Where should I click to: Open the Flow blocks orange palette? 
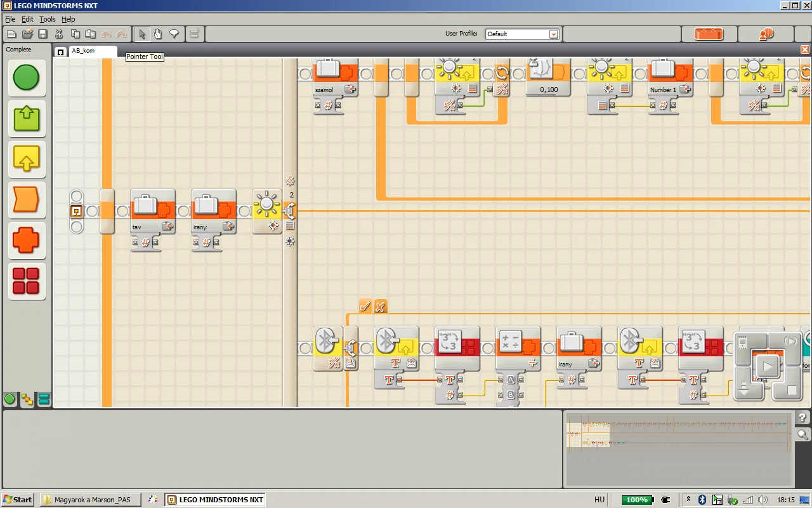pyautogui.click(x=26, y=199)
